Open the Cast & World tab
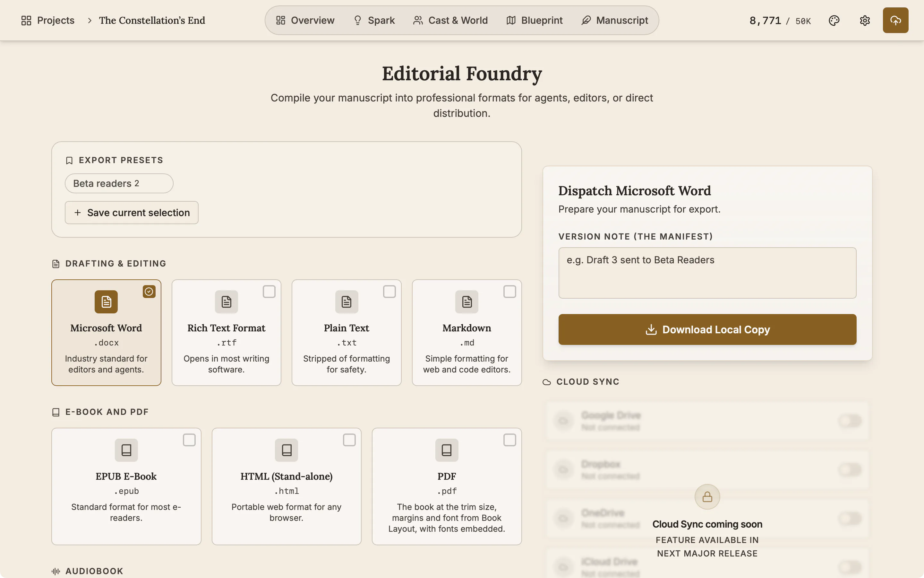 click(450, 20)
